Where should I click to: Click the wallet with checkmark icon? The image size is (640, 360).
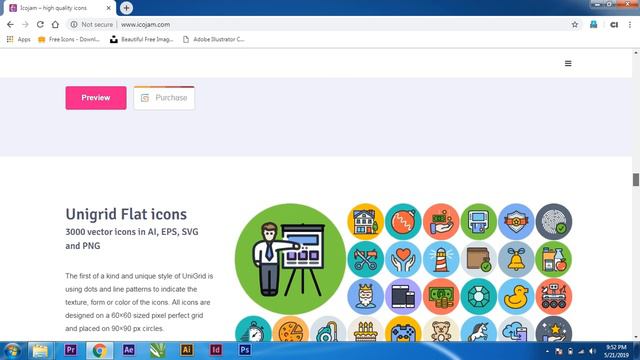(478, 259)
